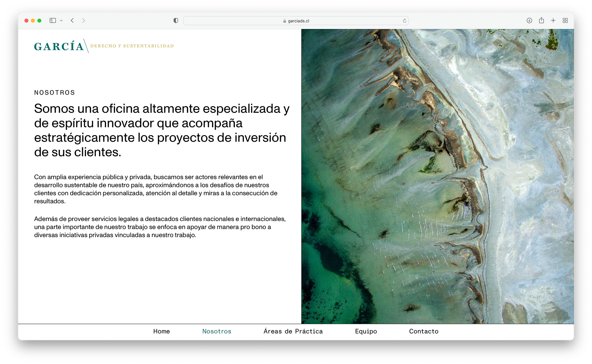The image size is (592, 364).
Task: Open the Contacto page link
Action: click(424, 331)
